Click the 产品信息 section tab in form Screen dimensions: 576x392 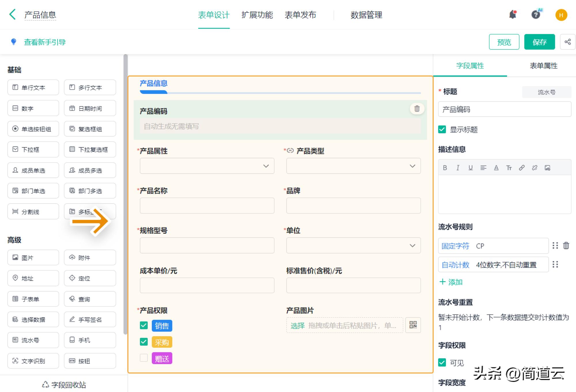coord(154,83)
